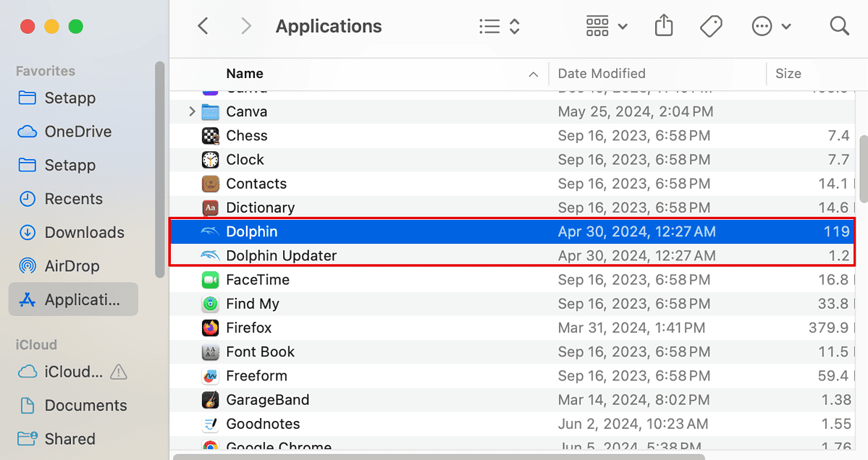Select the Clock app icon

210,159
